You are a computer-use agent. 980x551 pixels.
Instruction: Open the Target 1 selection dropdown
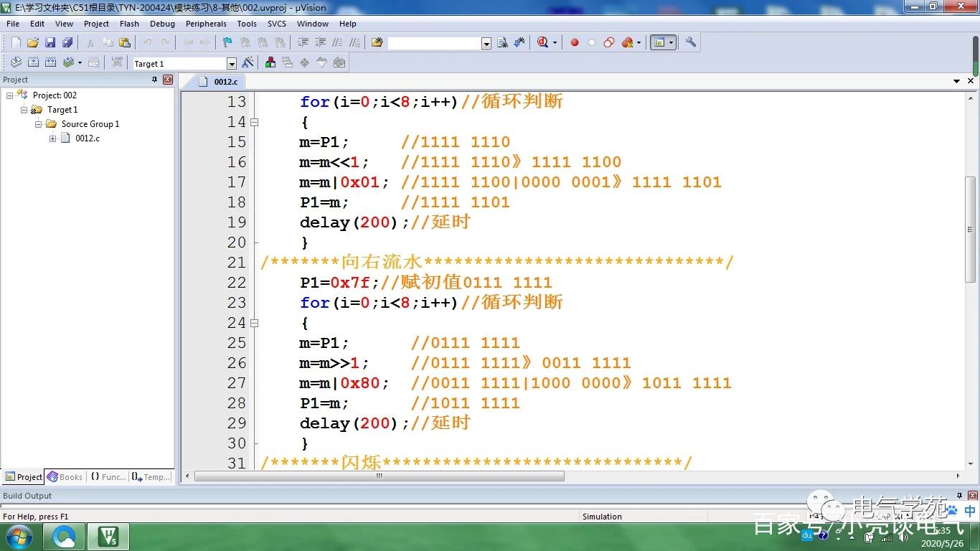[231, 63]
